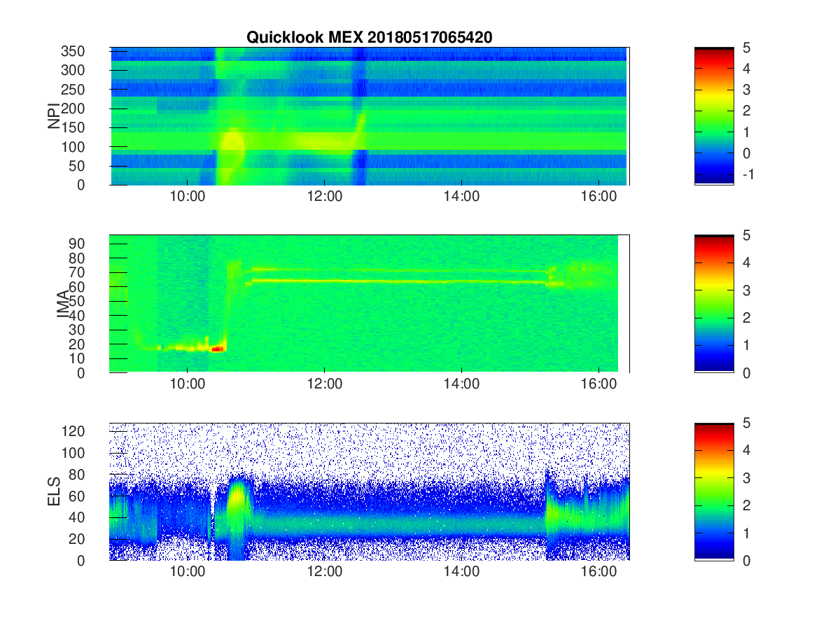Screen dimensions: 840x630
Task: Click 16:00 tick under the NPI plot
Action: pyautogui.click(x=598, y=195)
